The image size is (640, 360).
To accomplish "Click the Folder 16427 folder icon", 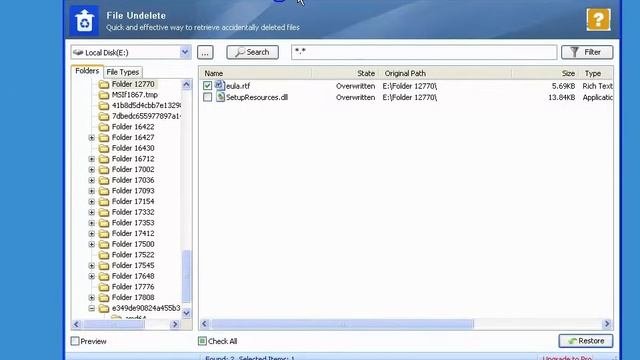I will pyautogui.click(x=104, y=138).
